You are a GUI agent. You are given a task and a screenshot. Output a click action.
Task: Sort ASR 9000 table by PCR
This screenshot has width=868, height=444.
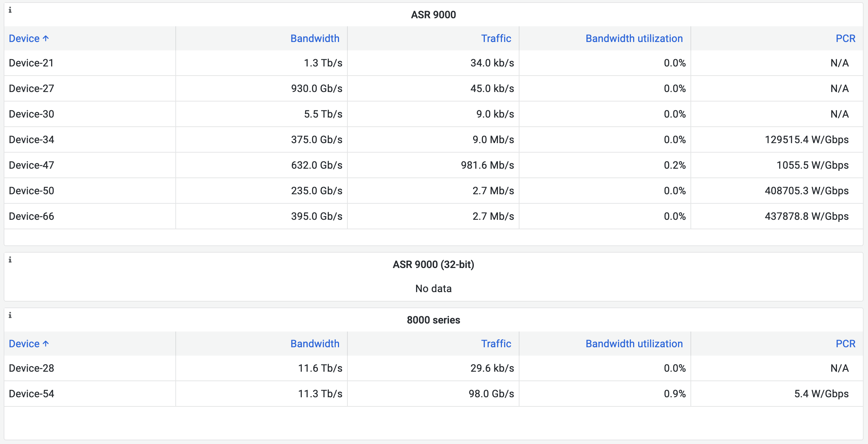point(845,38)
